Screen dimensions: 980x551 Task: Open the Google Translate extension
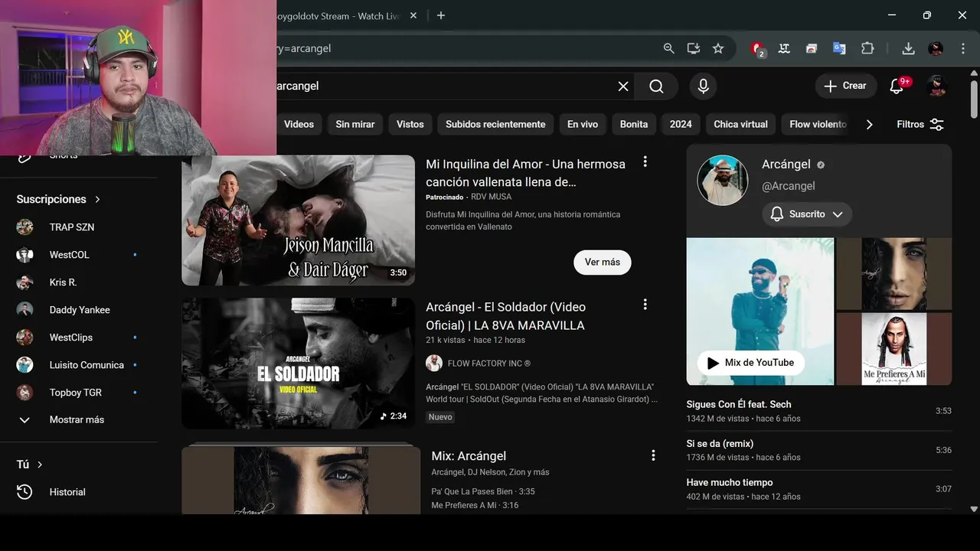point(839,48)
